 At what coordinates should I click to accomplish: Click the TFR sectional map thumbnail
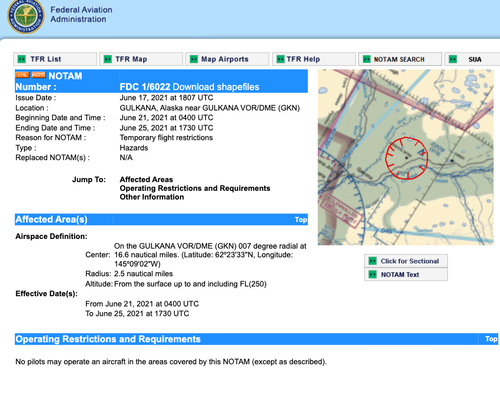click(x=406, y=157)
